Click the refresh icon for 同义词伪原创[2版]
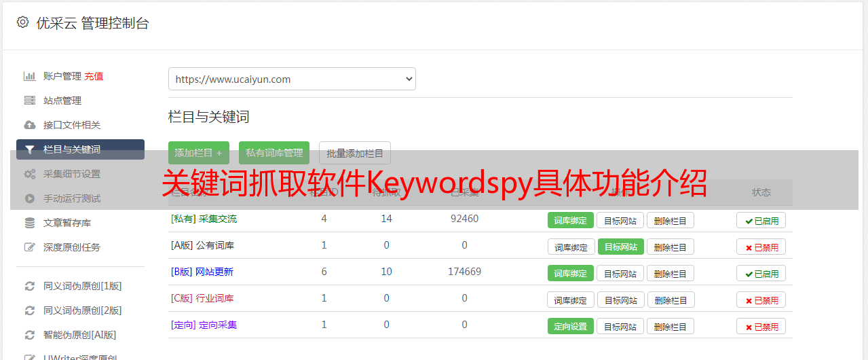The width and height of the screenshot is (868, 360). click(30, 310)
